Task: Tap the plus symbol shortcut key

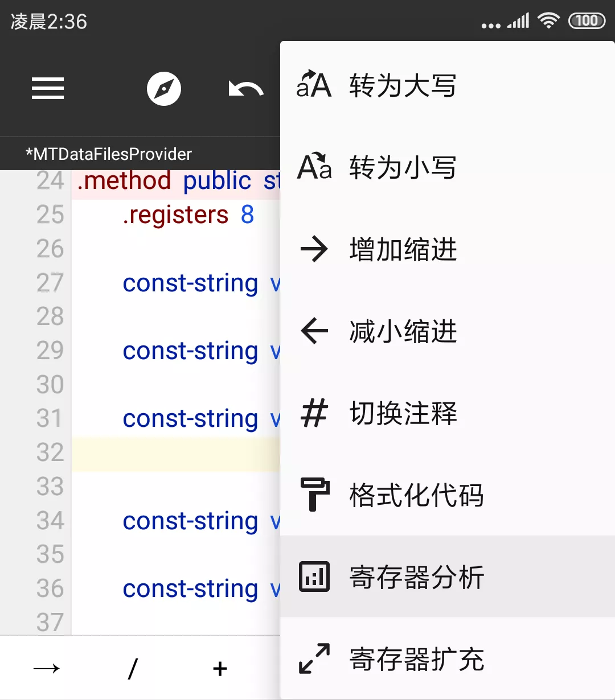Action: 220,668
